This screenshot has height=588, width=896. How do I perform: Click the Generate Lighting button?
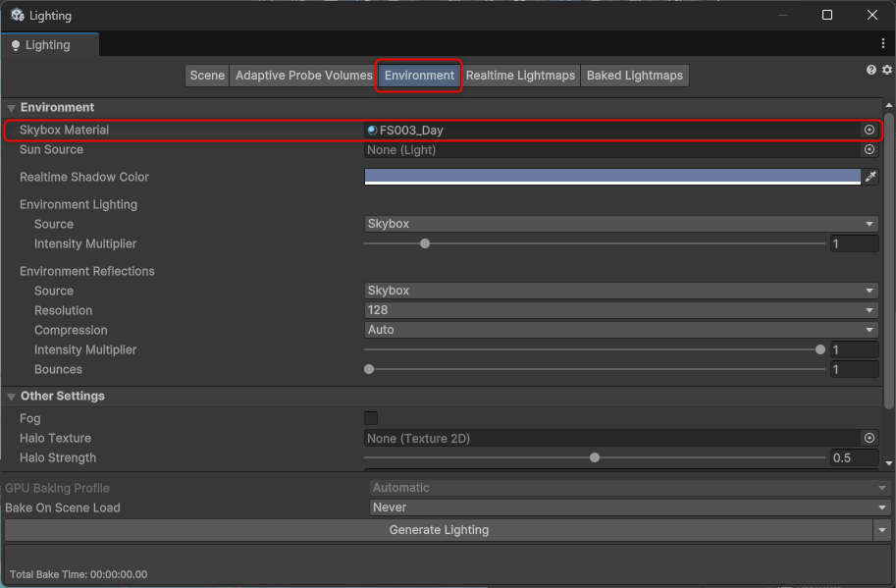click(x=438, y=530)
